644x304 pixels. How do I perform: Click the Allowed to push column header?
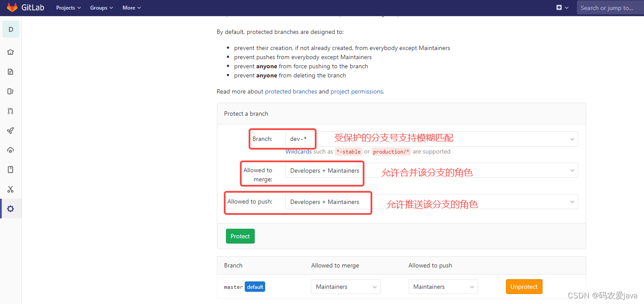(430, 265)
